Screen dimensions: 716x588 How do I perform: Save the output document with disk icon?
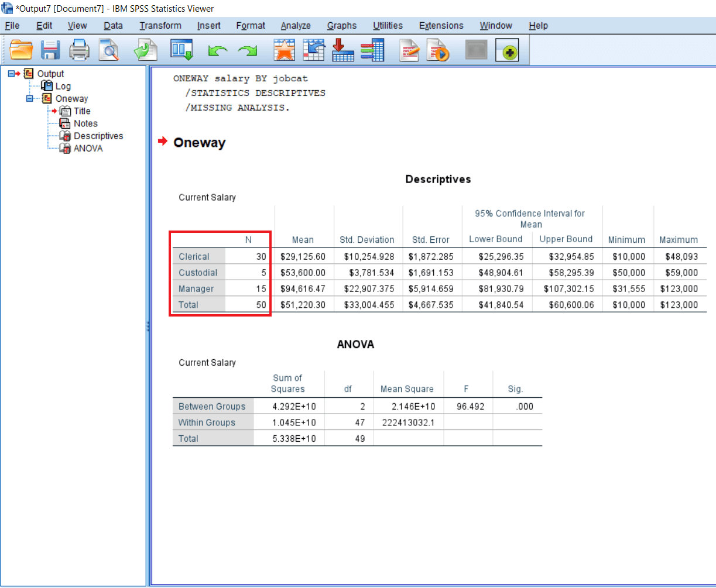pyautogui.click(x=51, y=50)
